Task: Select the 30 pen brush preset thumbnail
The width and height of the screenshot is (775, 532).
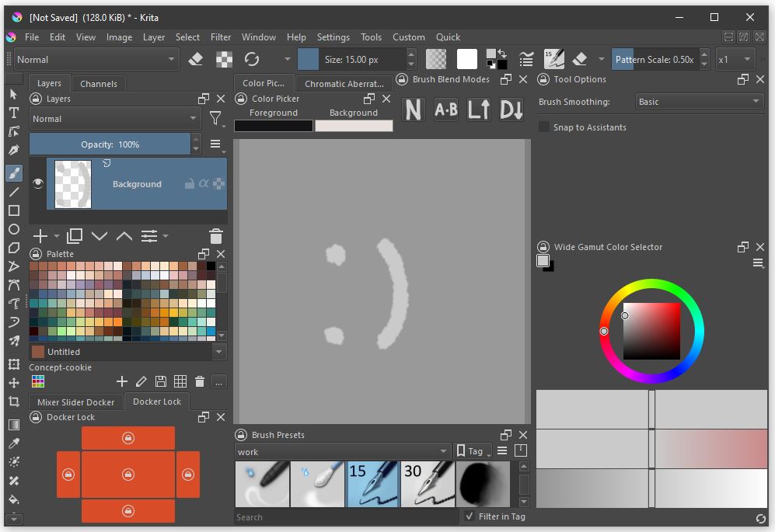Action: coord(426,484)
